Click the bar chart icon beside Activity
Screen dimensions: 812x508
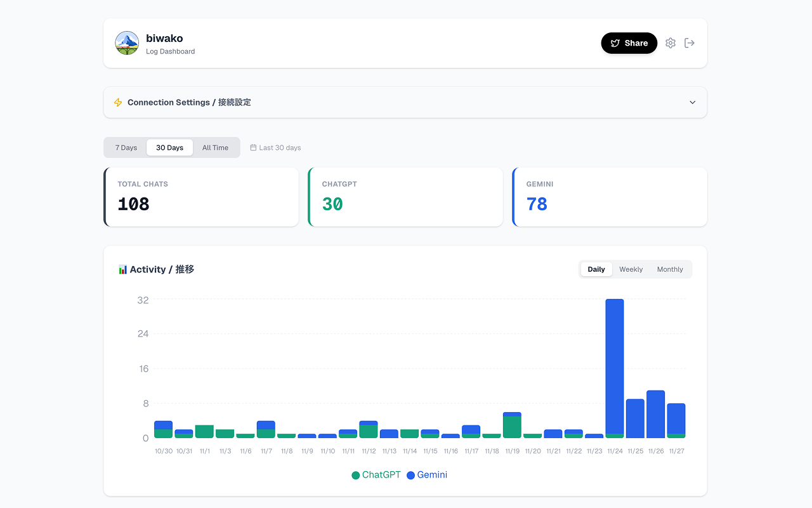pyautogui.click(x=122, y=270)
